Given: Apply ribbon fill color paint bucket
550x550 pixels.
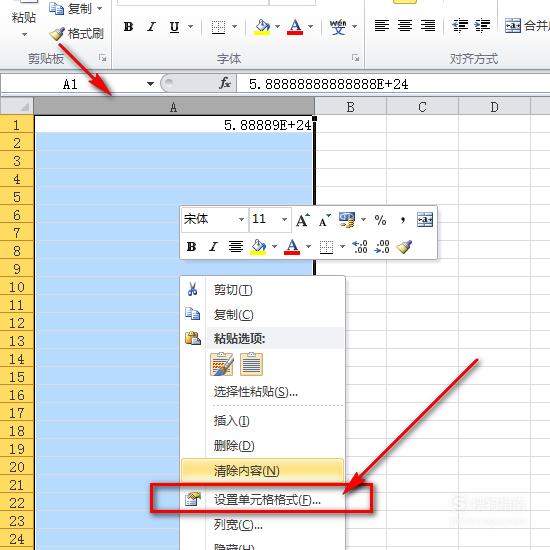Looking at the screenshot, I should (262, 27).
